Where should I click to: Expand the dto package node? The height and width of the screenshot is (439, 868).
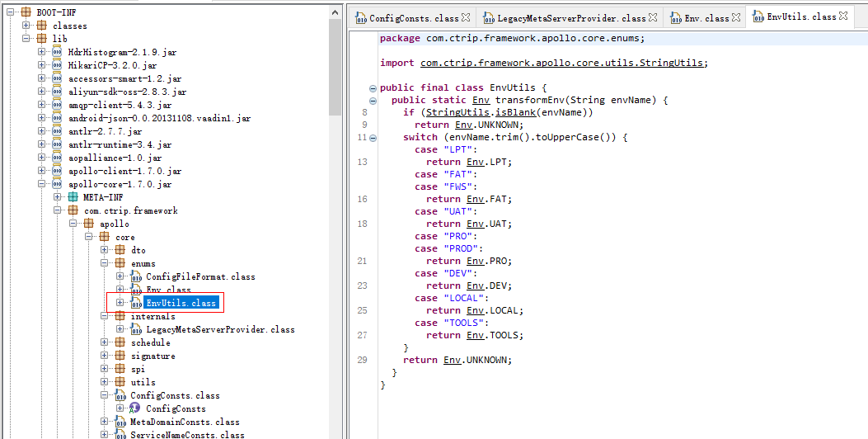click(104, 250)
